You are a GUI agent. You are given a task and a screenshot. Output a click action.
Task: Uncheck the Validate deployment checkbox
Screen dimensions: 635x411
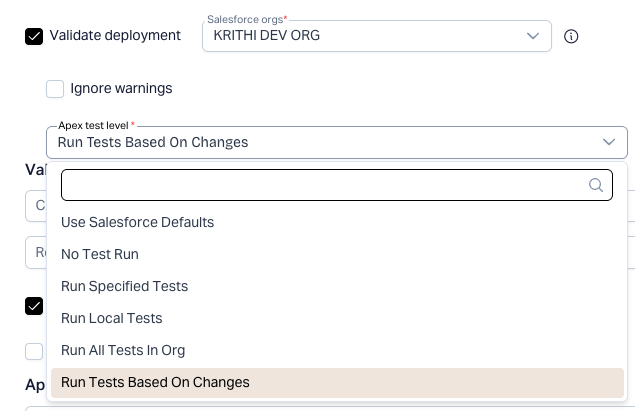34,36
